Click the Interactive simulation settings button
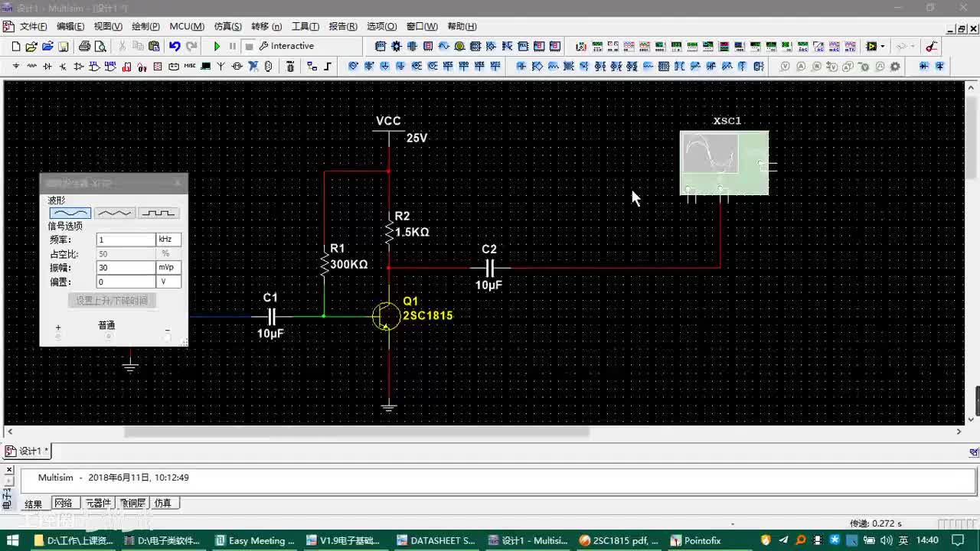Viewport: 980px width, 551px height. (286, 47)
